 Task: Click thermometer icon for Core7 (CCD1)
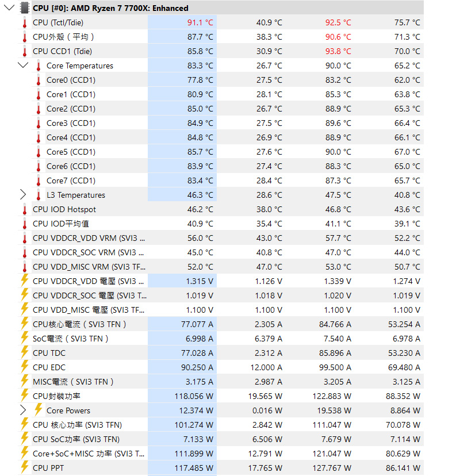pos(39,181)
